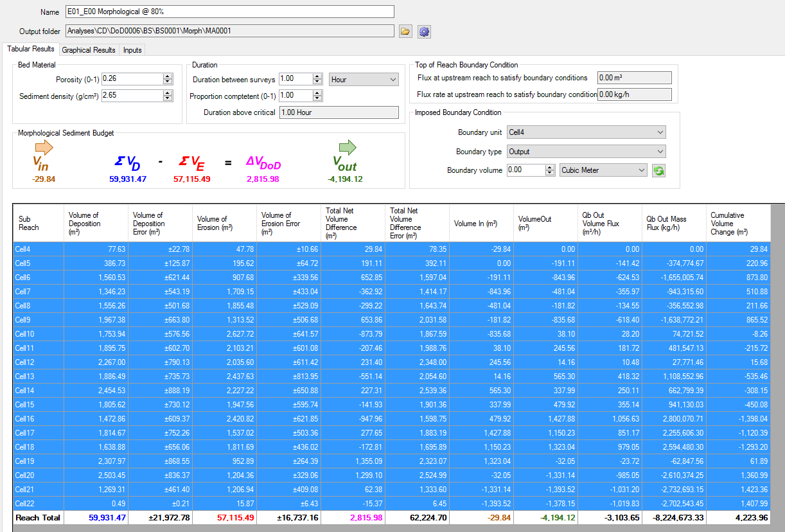Click the Cumulative Volume Change column header
The height and width of the screenshot is (532, 785).
coord(739,224)
